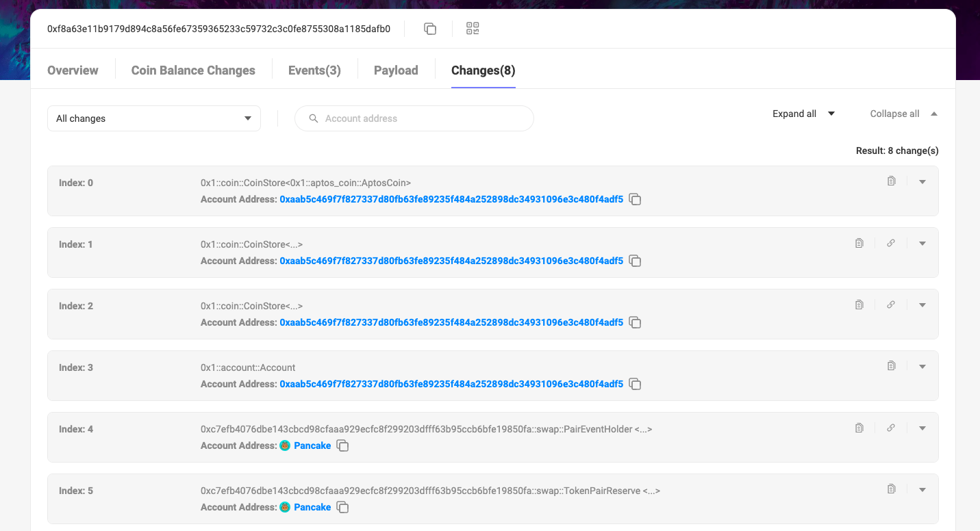The height and width of the screenshot is (531, 980).
Task: Click the document icon in Index 3 row
Action: 891,366
